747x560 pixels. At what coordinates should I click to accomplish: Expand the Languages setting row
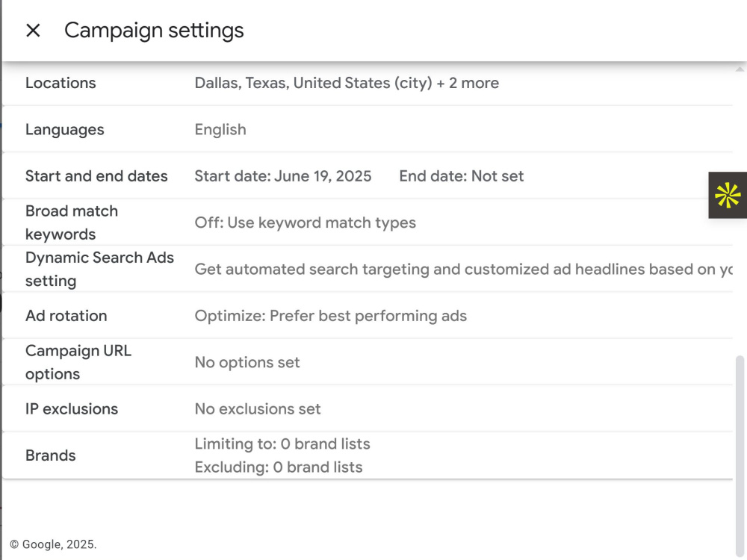point(368,129)
